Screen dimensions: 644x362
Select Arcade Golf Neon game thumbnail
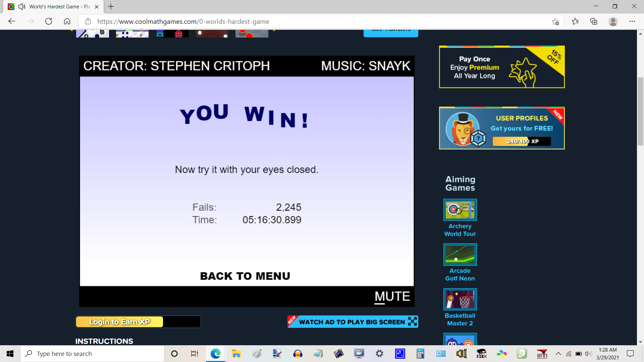click(460, 255)
